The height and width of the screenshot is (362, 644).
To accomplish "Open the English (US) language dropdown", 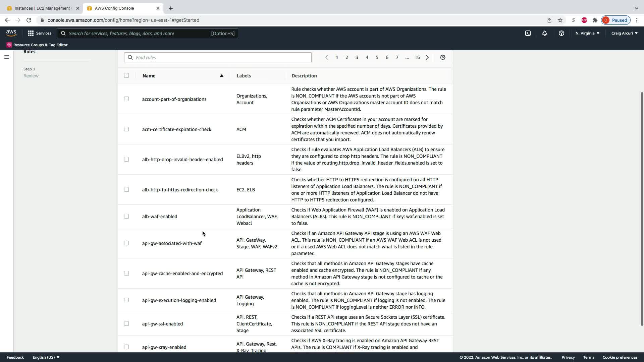I will 46,357.
